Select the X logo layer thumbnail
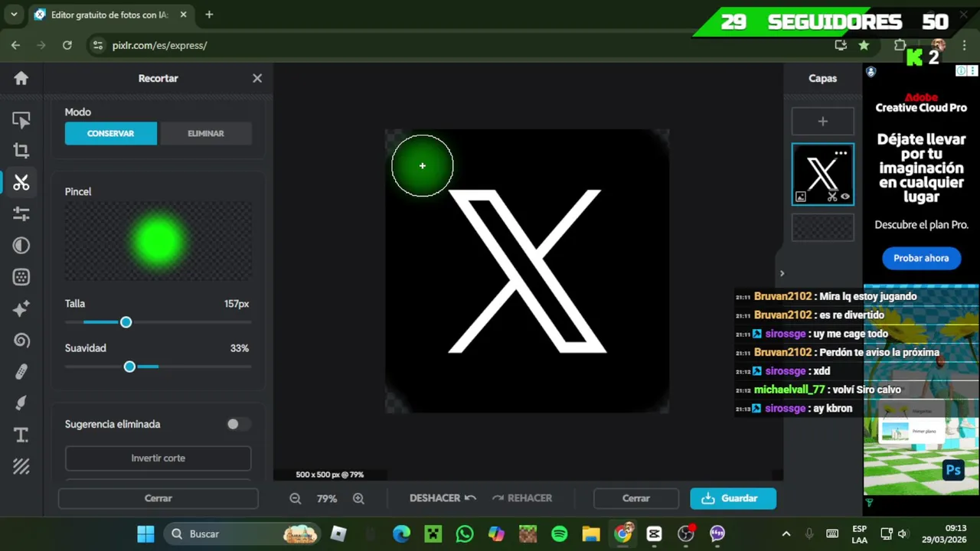 (x=823, y=174)
